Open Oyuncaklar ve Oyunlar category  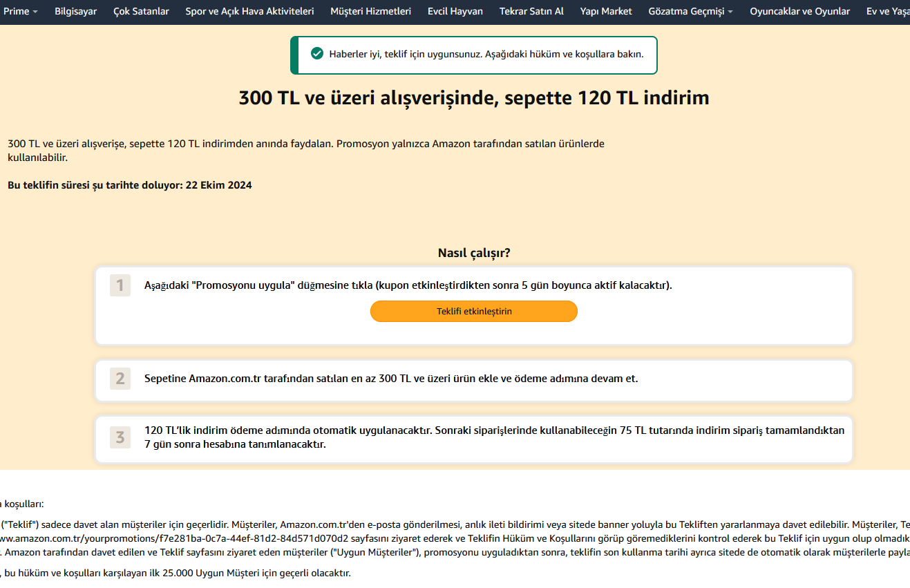pos(799,11)
